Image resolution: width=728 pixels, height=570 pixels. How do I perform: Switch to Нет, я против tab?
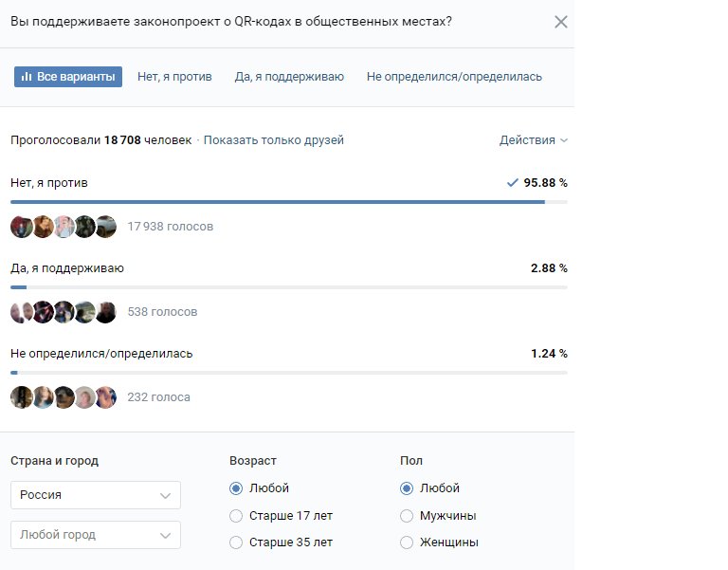click(x=174, y=77)
